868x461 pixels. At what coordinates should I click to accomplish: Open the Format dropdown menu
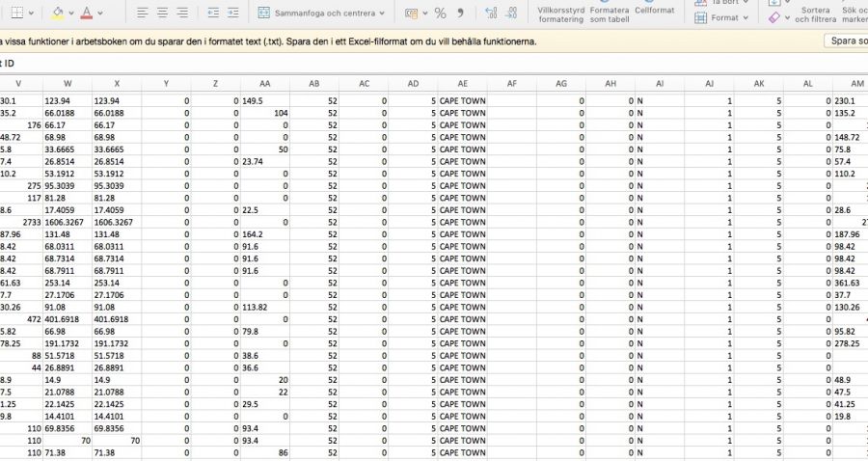730,17
